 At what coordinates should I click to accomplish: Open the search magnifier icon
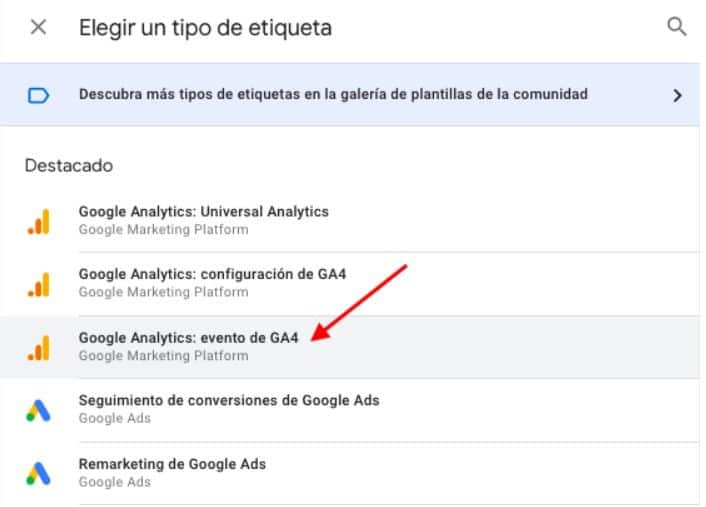pyautogui.click(x=677, y=27)
